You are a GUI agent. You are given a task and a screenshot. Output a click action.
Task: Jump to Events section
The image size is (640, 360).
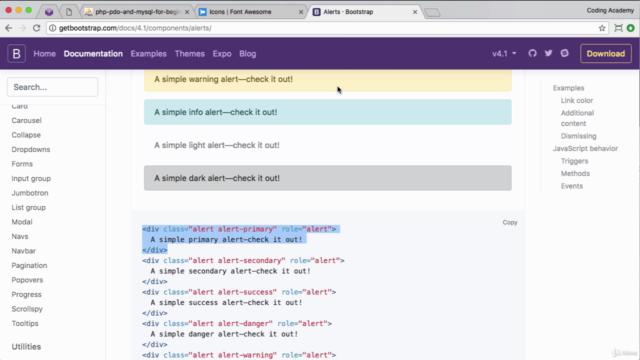571,186
